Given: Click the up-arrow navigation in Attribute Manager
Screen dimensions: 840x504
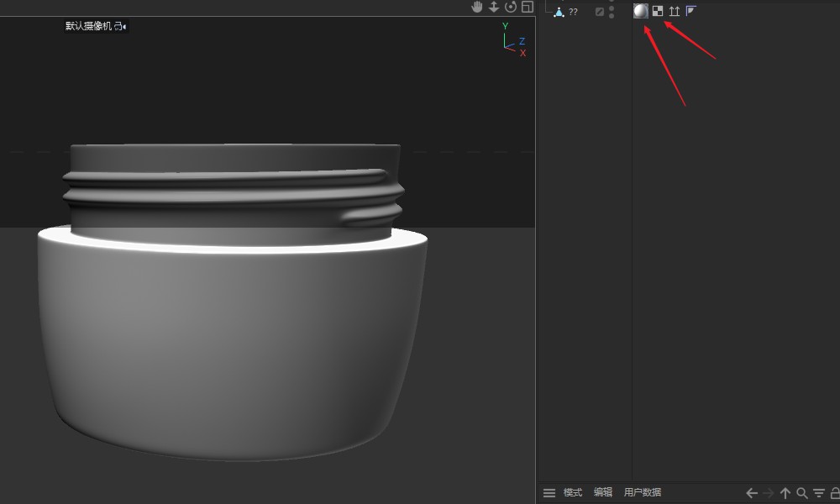Looking at the screenshot, I should tap(785, 493).
